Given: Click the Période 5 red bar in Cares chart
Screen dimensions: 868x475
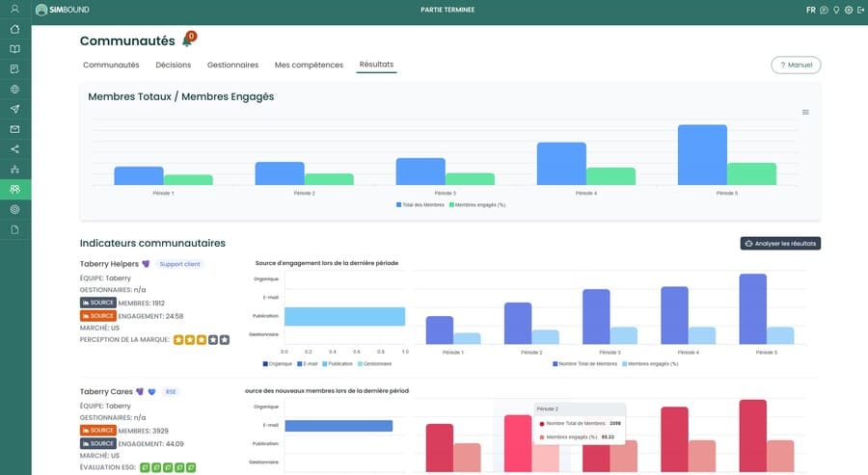Looking at the screenshot, I should point(753,435).
